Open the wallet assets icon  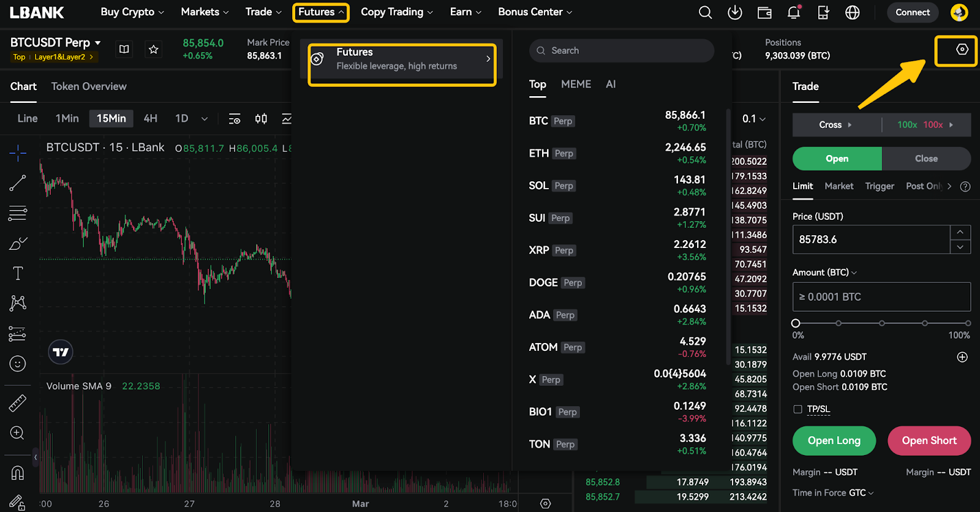point(764,12)
